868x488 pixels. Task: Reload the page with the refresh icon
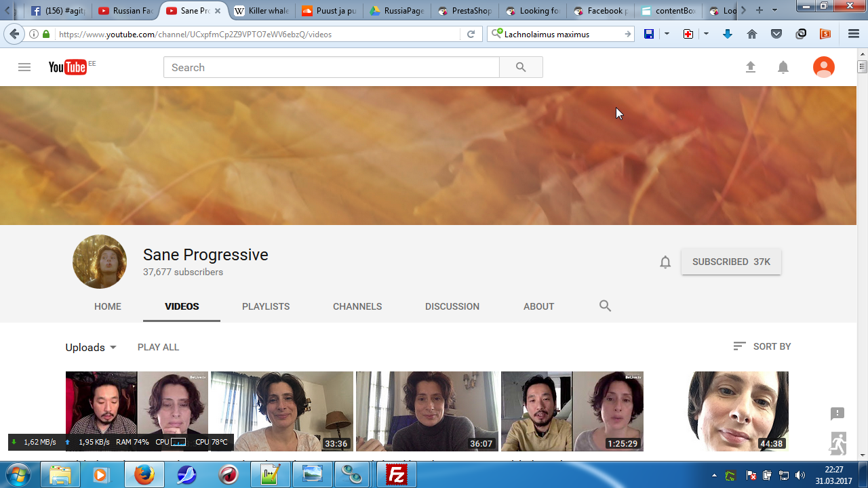pos(471,34)
